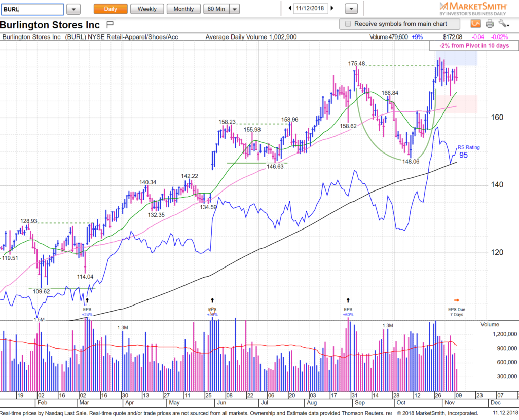Click the -0.04 price change value
This screenshot has width=519, height=420.
point(477,37)
